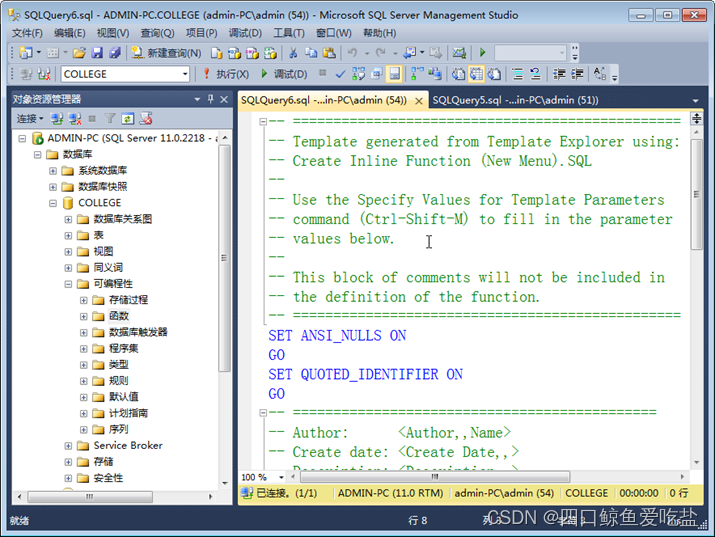Click the Cut scissors icon
The image size is (715, 537).
click(293, 53)
